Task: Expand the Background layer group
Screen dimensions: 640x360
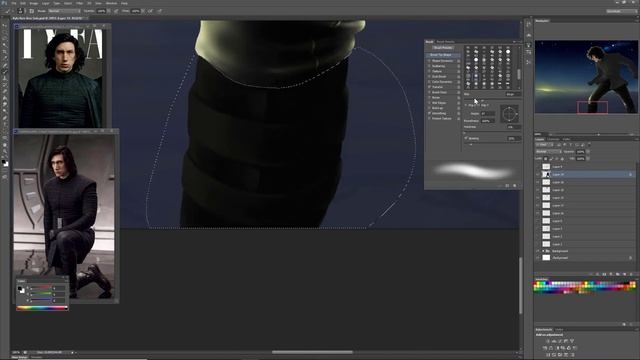Action: pos(543,251)
